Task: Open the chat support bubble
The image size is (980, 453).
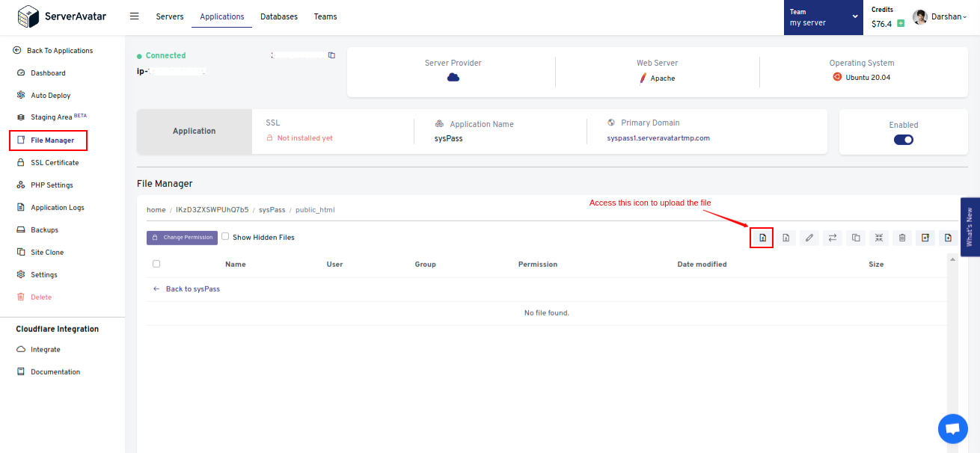Action: tap(952, 428)
